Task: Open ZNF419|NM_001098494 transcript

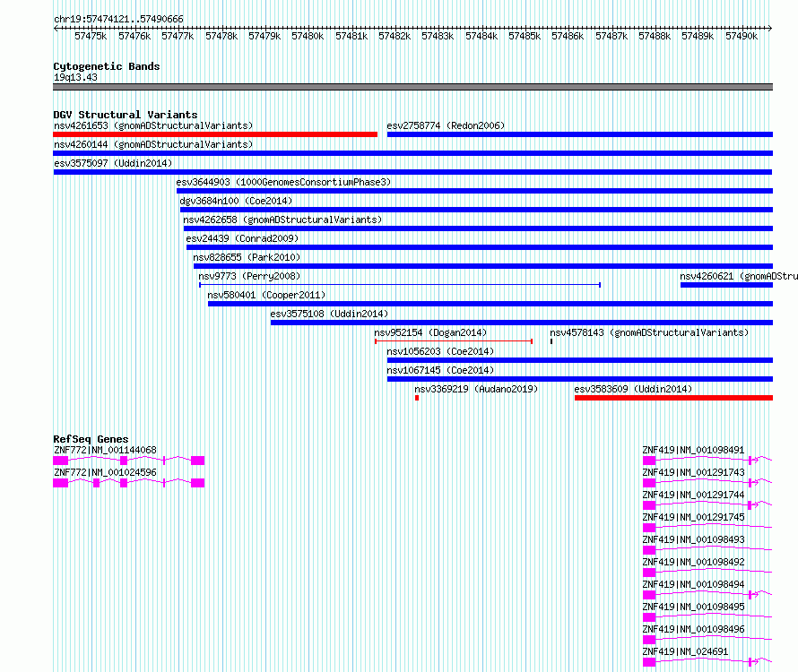Action: point(693,584)
